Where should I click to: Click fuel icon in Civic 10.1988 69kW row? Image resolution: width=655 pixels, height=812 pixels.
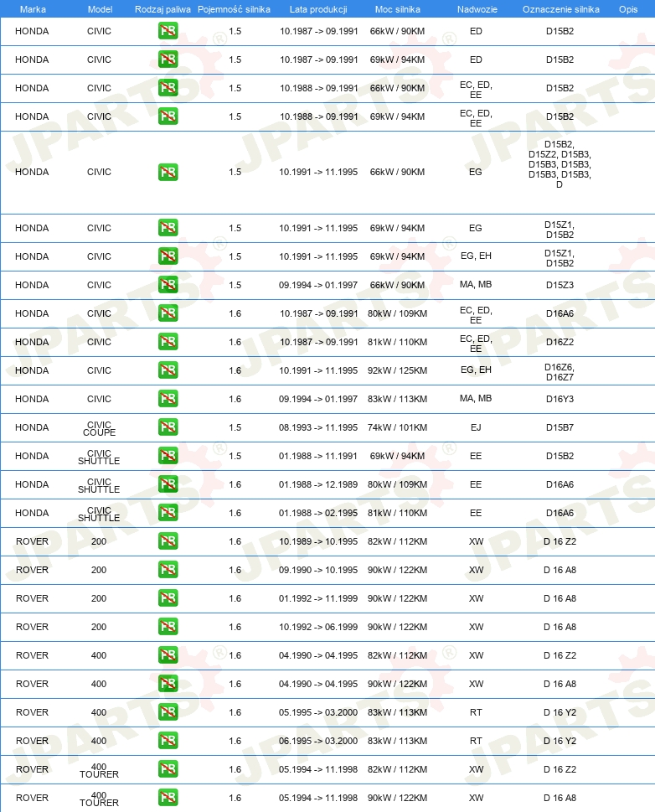168,116
